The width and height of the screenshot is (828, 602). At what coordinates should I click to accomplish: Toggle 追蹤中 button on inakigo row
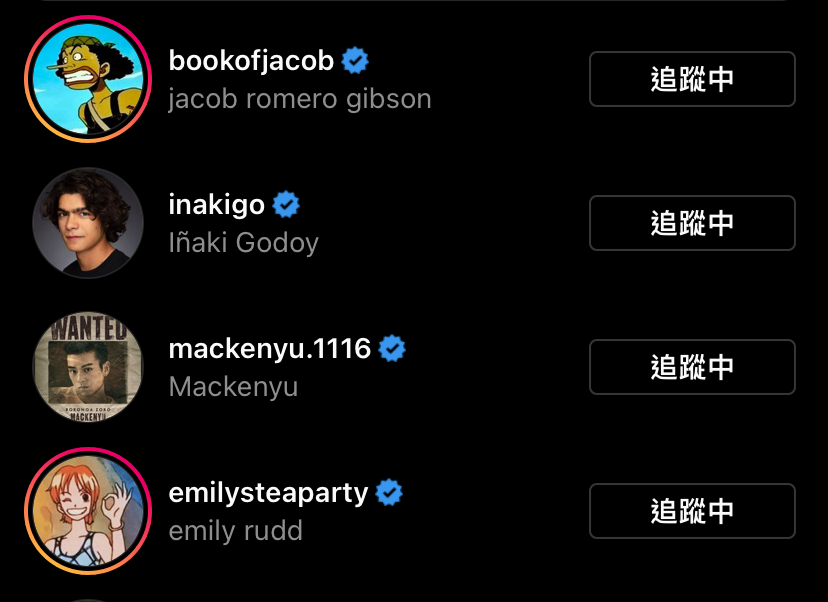(692, 223)
